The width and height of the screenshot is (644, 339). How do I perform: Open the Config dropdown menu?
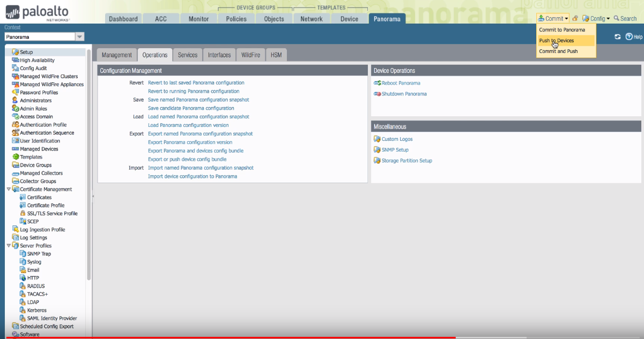(x=596, y=19)
